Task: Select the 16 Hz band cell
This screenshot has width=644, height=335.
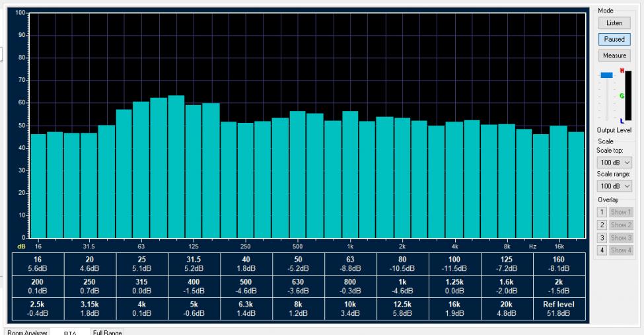Action: pos(38,264)
